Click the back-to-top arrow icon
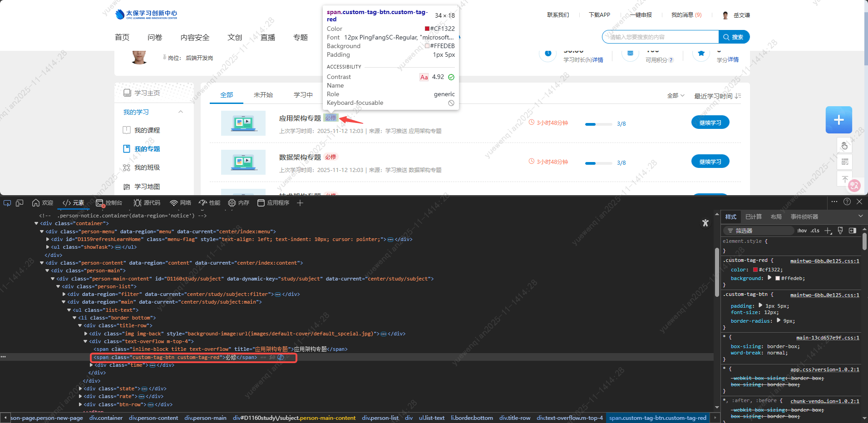The width and height of the screenshot is (868, 423). pyautogui.click(x=844, y=178)
